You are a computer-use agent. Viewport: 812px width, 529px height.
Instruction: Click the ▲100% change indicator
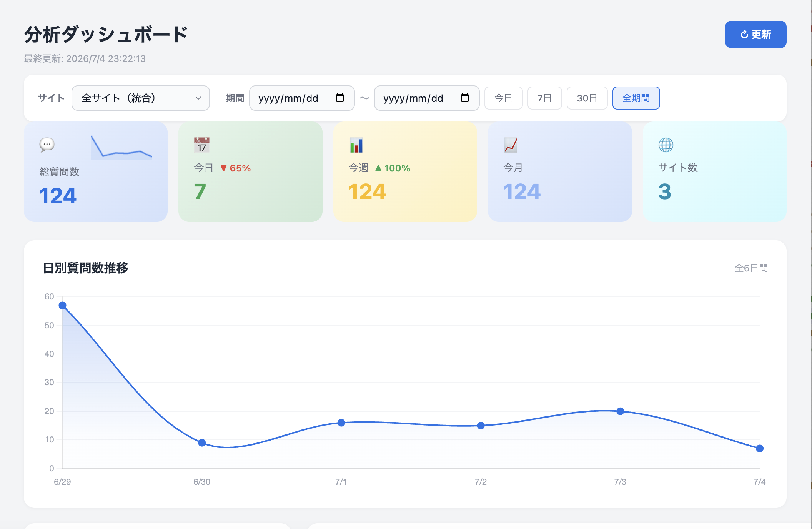coord(393,168)
